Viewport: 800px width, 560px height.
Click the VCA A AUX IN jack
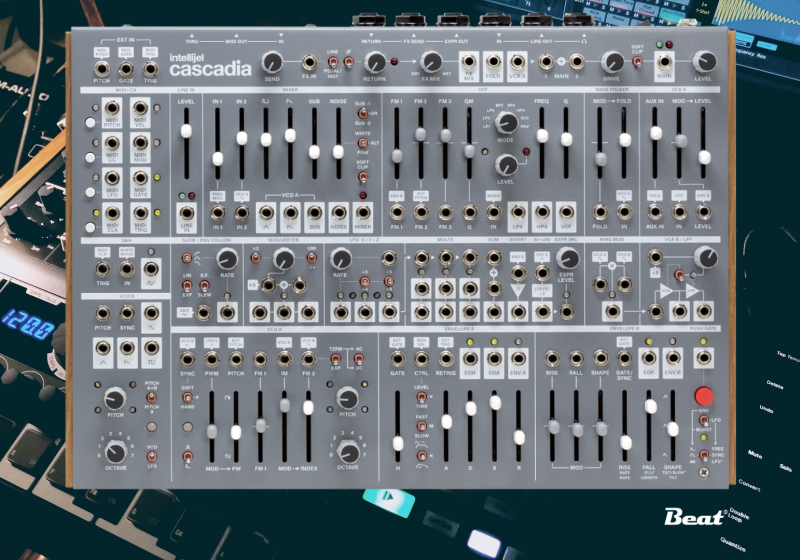pyautogui.click(x=655, y=212)
